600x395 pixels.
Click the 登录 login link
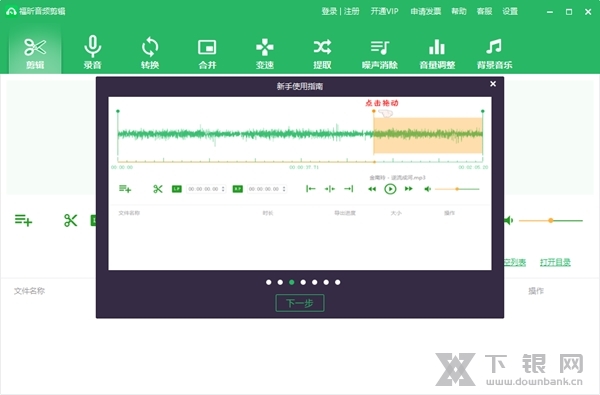(329, 11)
